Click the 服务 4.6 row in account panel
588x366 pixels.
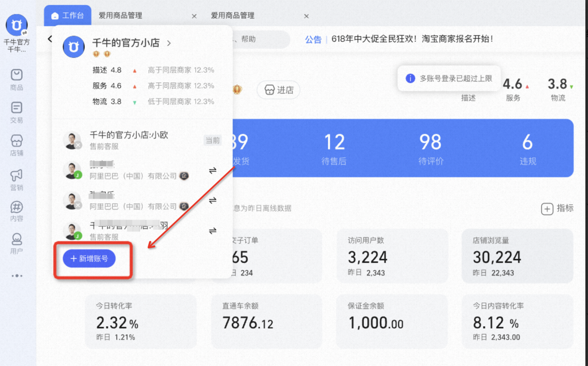[153, 86]
